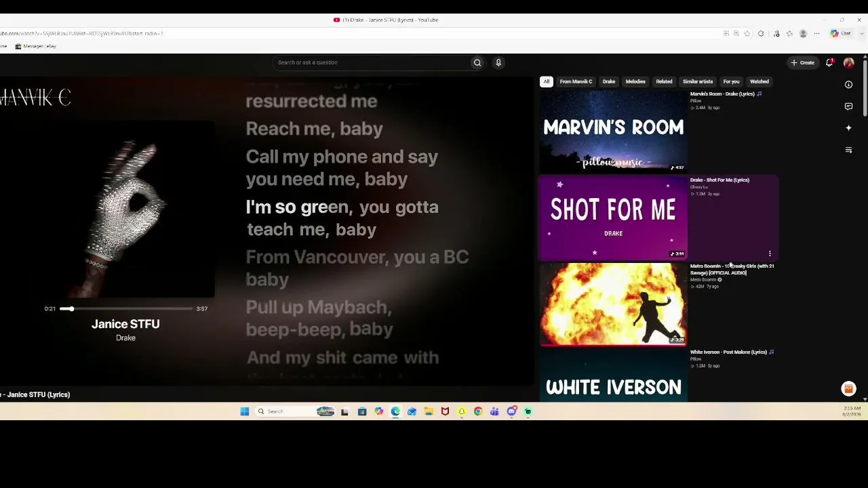The width and height of the screenshot is (868, 488).
Task: Click the Edge address bar URL
Action: [81, 33]
